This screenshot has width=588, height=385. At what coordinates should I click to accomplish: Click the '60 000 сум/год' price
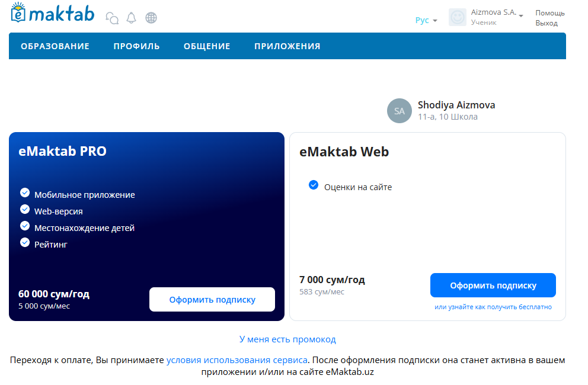[x=54, y=294]
